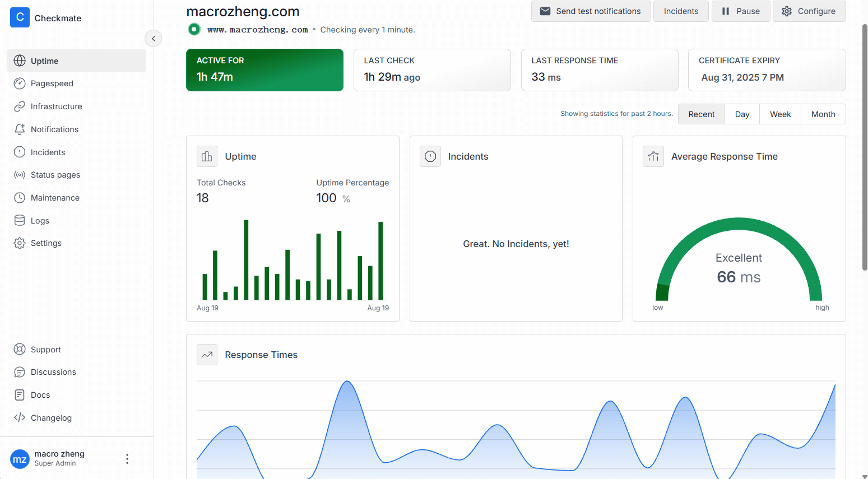Navigate to Status pages

(x=55, y=175)
